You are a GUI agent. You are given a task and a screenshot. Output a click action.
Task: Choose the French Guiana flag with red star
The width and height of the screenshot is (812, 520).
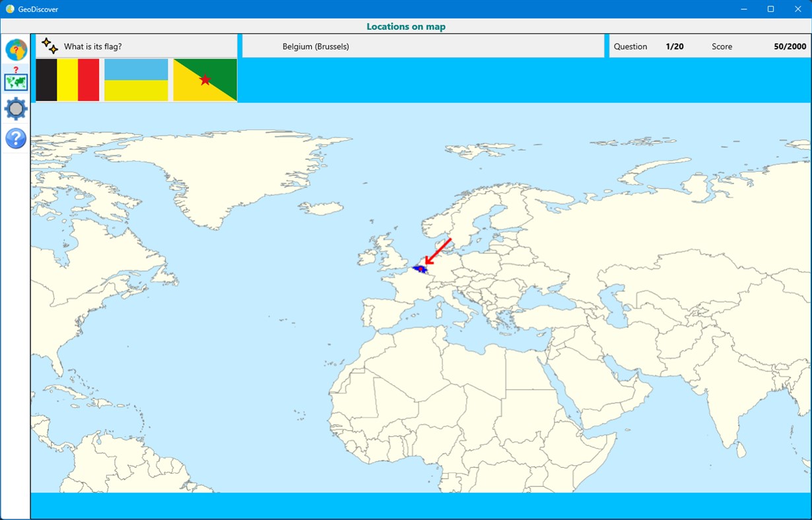(205, 80)
